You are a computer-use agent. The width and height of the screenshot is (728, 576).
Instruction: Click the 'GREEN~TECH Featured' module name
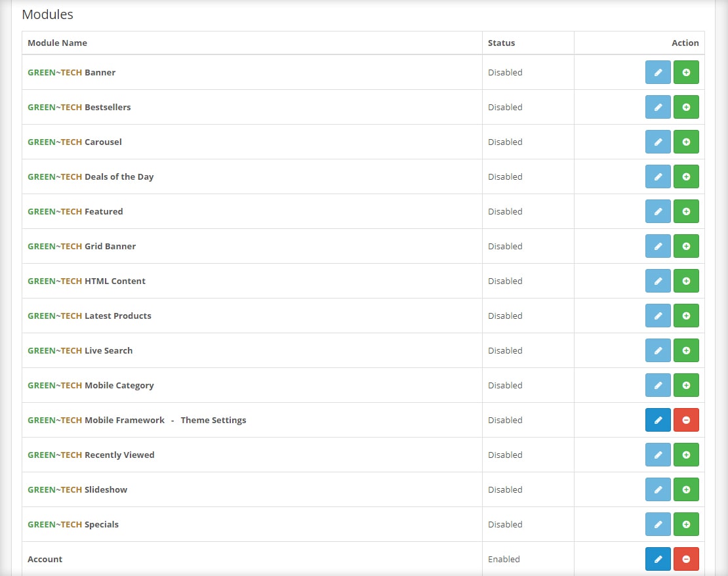click(75, 211)
